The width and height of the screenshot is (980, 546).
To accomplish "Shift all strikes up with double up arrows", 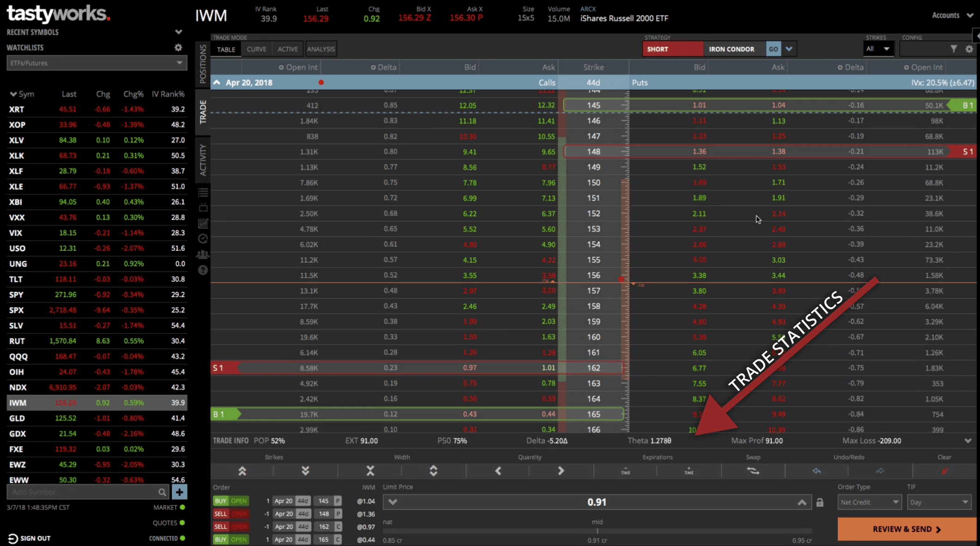I will (x=242, y=471).
